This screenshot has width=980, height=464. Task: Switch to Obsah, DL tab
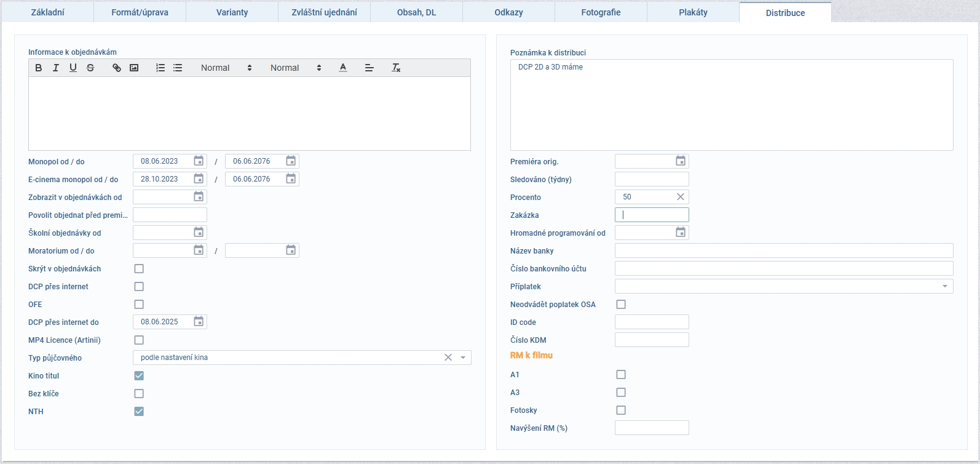pyautogui.click(x=416, y=12)
